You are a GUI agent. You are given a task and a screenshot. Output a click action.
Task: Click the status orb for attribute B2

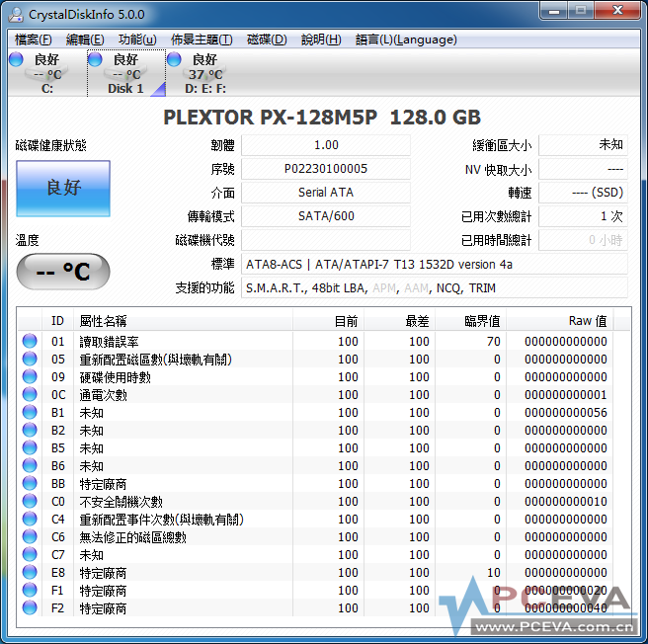pos(30,430)
